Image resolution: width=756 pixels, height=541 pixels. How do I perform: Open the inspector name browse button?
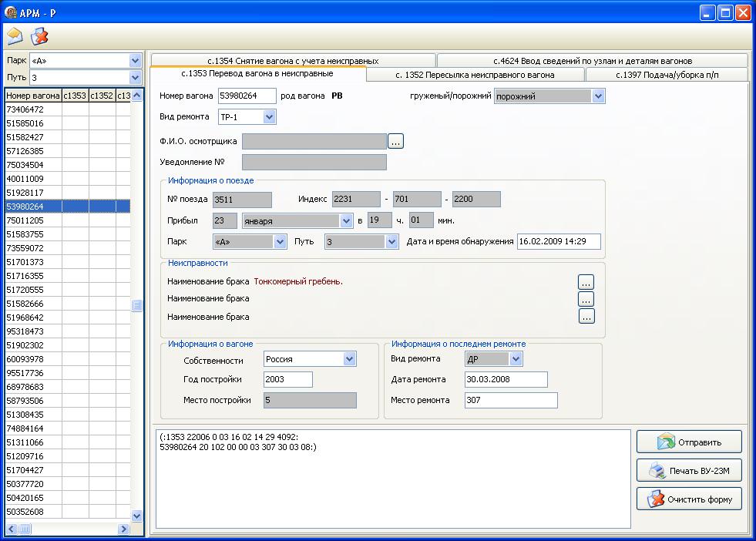pyautogui.click(x=395, y=141)
